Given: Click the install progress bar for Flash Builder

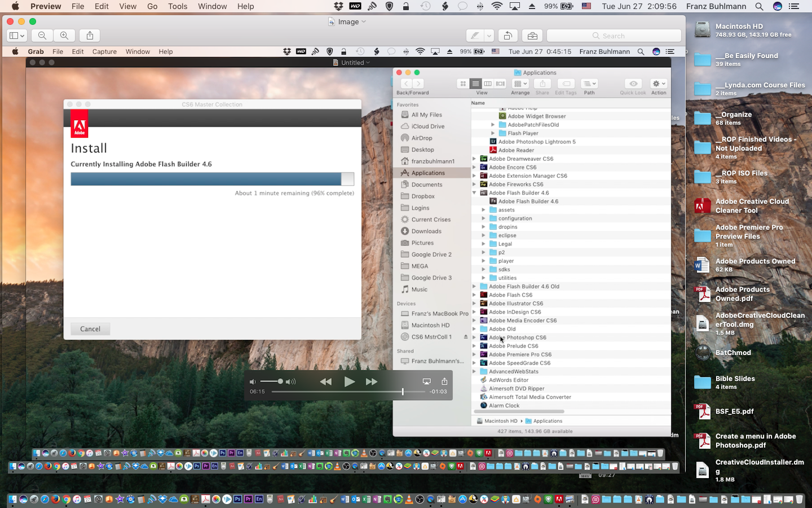Looking at the screenshot, I should pos(212,179).
